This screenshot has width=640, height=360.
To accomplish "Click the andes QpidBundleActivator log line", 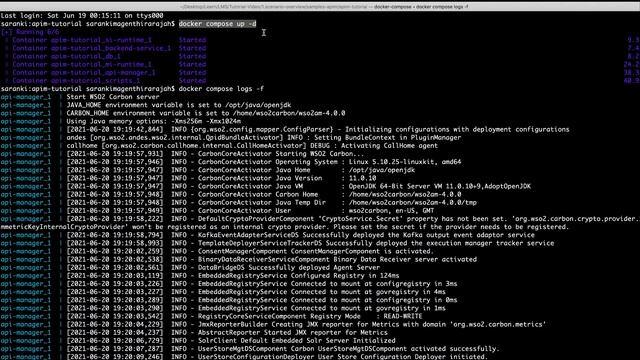I will (231, 138).
